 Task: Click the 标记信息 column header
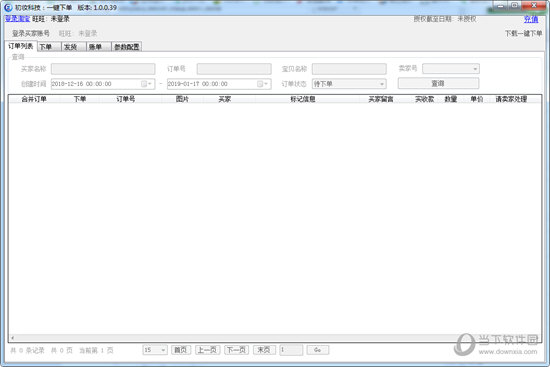(303, 99)
